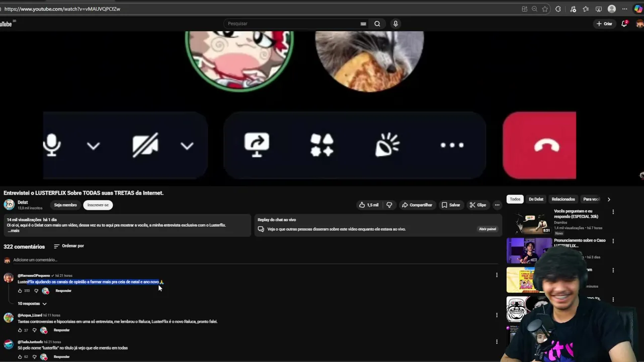Select the Para você filter chip

coord(591,200)
